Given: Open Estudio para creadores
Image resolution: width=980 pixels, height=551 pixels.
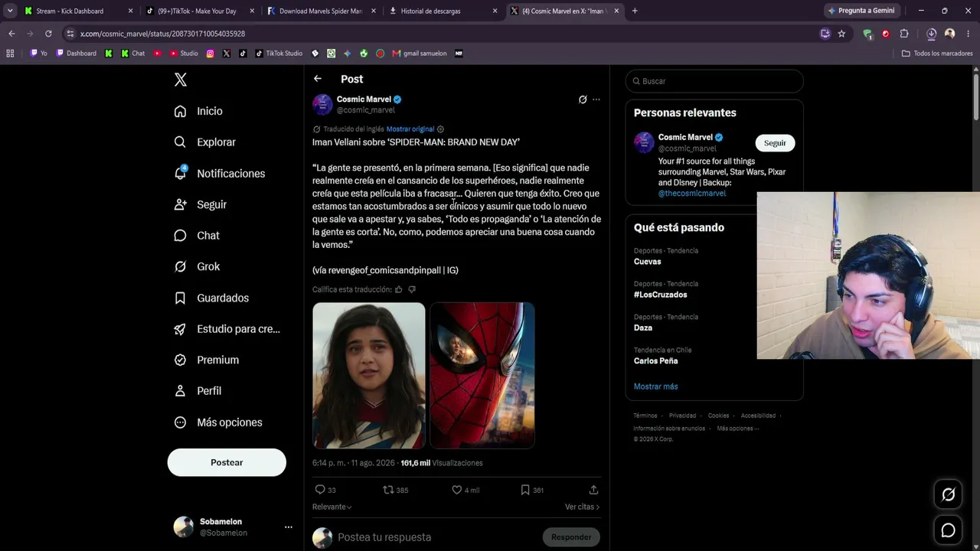Looking at the screenshot, I should 227,329.
